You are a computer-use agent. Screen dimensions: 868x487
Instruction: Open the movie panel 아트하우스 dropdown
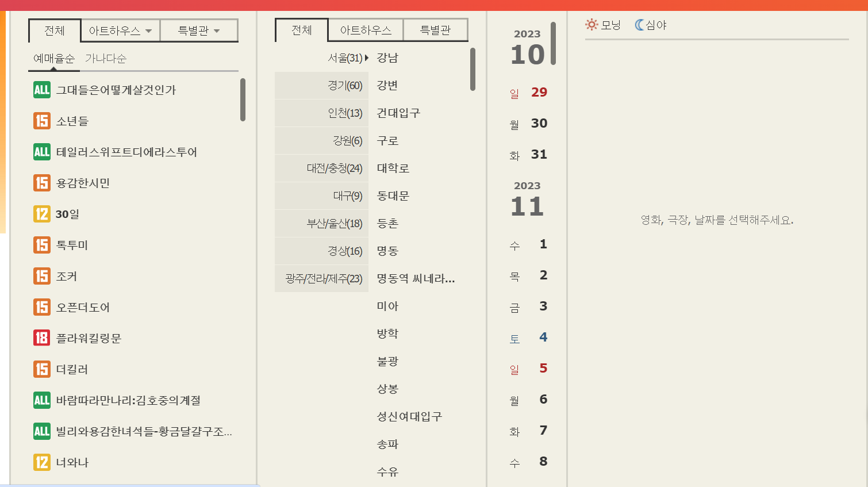tap(120, 30)
